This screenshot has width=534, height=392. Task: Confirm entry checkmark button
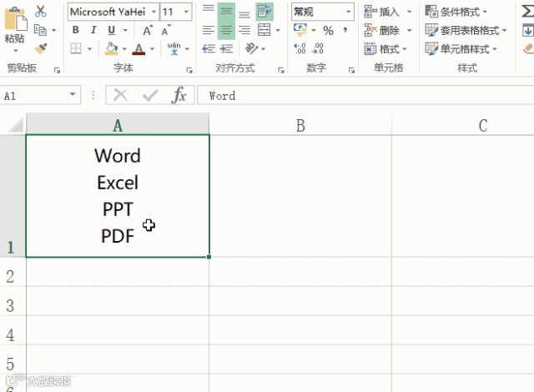150,96
